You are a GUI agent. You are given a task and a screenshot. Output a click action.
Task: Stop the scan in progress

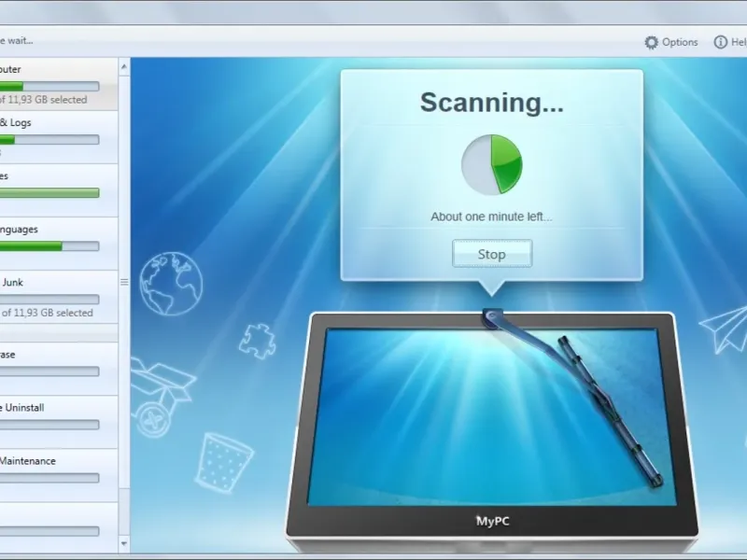[492, 254]
